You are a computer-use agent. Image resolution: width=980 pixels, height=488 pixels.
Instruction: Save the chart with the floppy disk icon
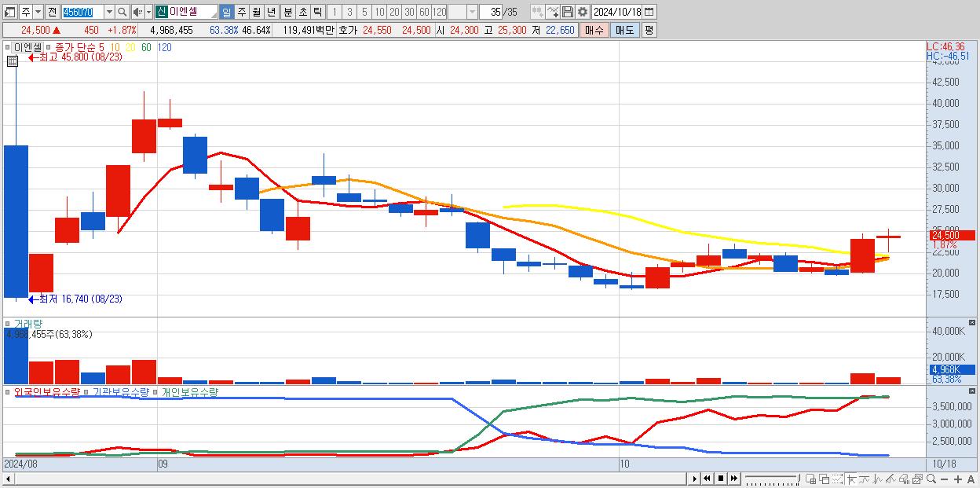[x=567, y=12]
